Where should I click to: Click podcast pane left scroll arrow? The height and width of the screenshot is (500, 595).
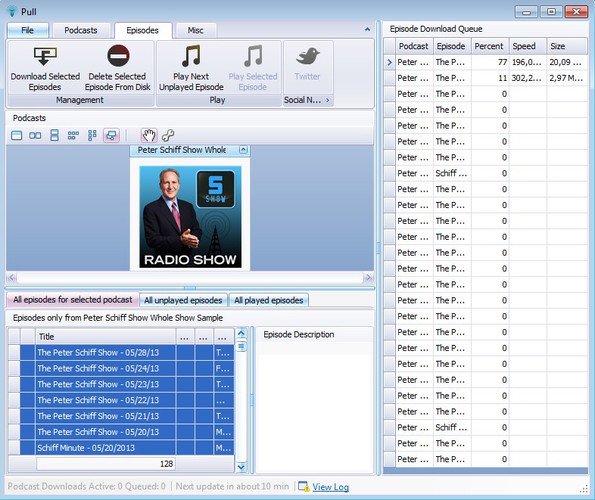pos(11,278)
